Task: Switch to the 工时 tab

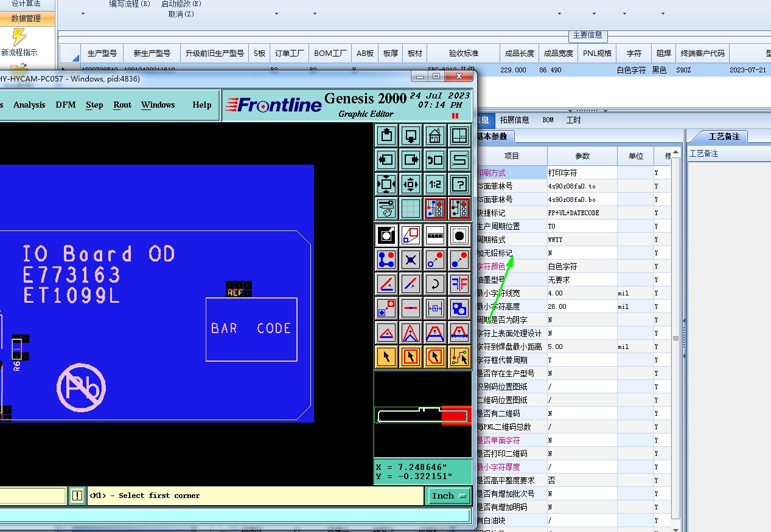Action: click(574, 120)
